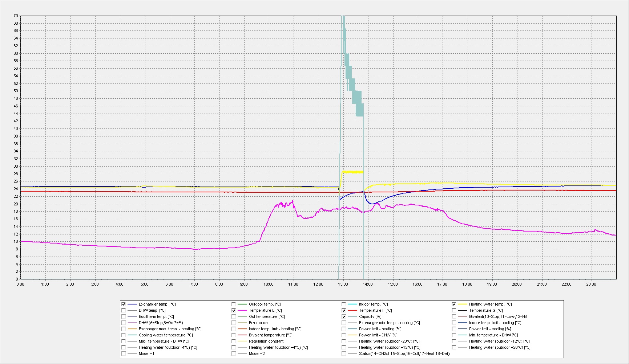Check Heating water (outdoor -4°C) box
The width and height of the screenshot is (629, 364).
124,347
